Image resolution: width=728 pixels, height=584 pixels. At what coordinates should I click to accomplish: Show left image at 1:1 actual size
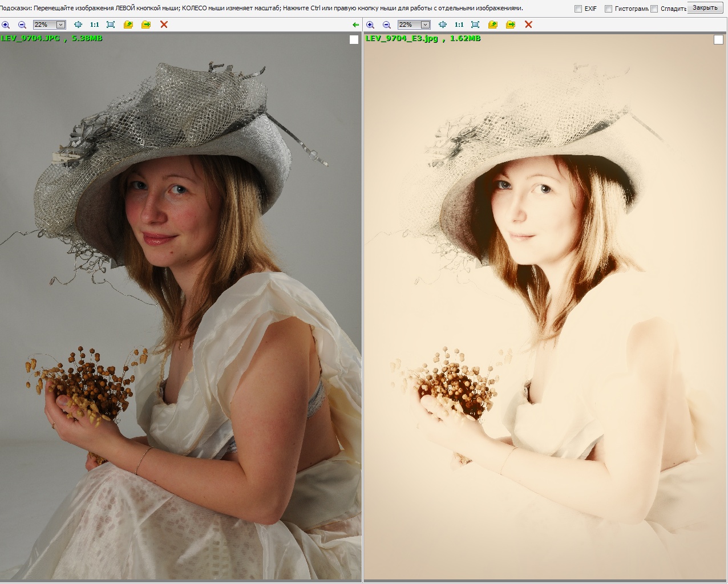pyautogui.click(x=94, y=25)
